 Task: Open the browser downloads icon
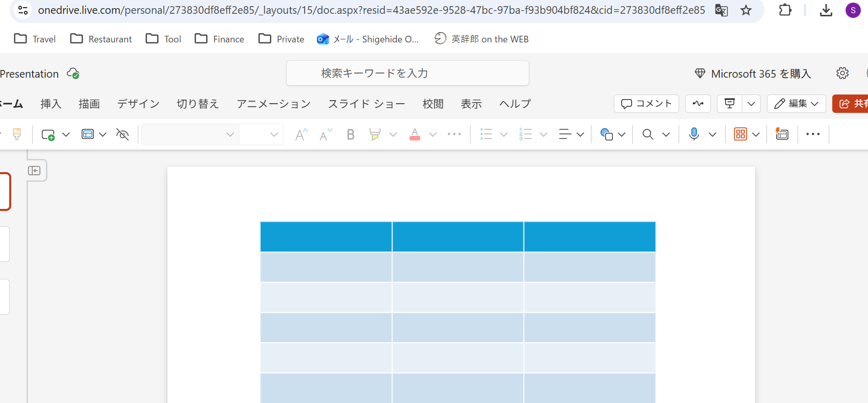click(826, 10)
